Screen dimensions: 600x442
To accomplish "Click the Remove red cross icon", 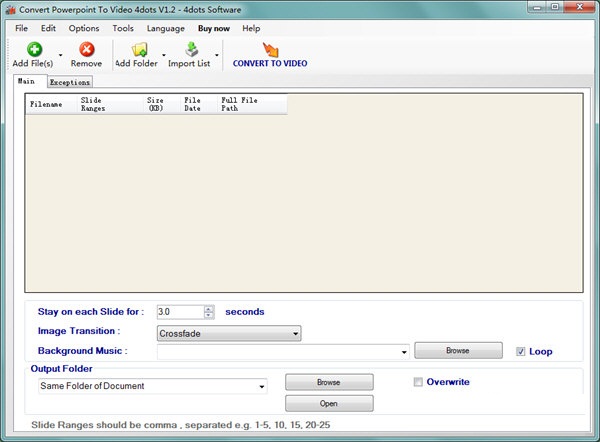I will (x=87, y=49).
